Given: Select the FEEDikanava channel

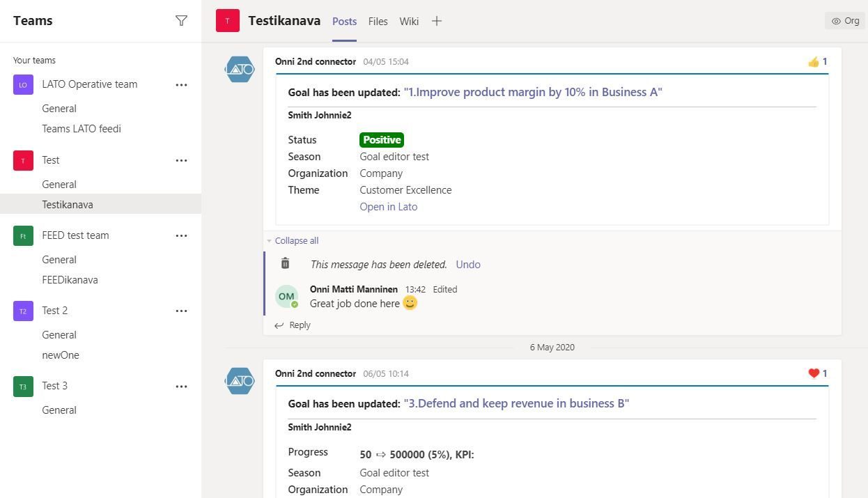Looking at the screenshot, I should pyautogui.click(x=70, y=280).
